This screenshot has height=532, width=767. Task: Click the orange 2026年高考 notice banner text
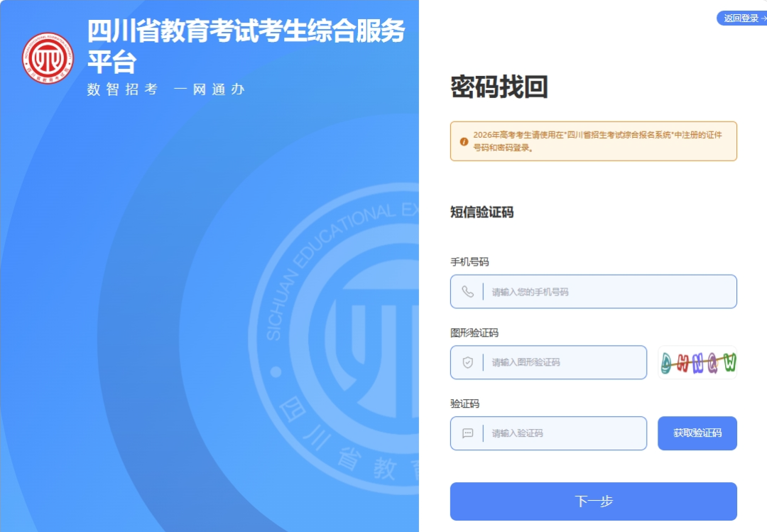[x=597, y=141]
